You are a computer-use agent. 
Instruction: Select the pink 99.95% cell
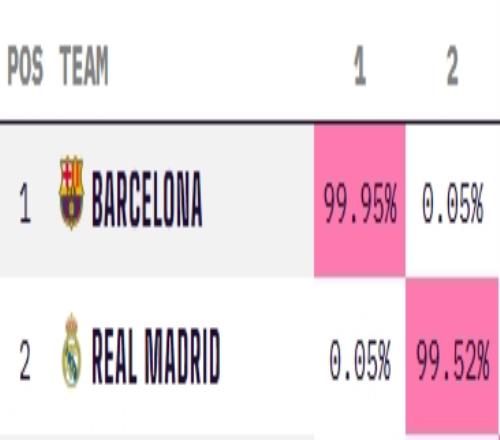360,200
